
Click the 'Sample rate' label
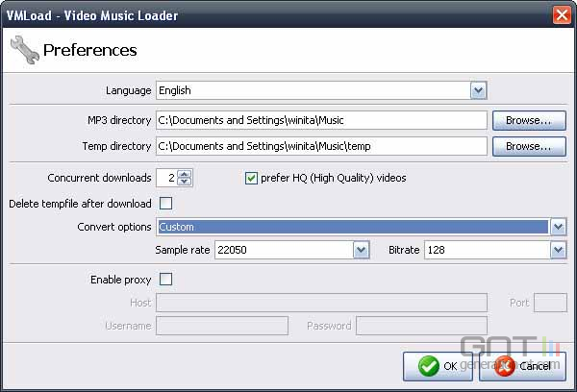183,250
